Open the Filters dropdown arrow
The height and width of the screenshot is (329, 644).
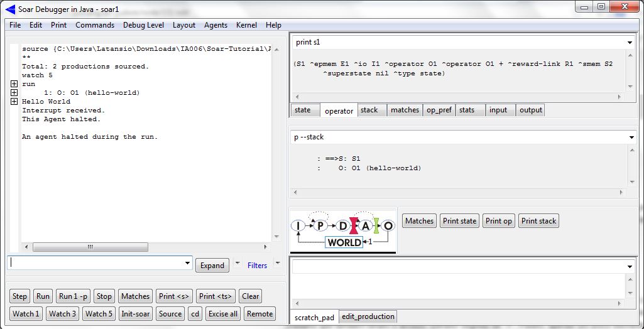tap(278, 264)
